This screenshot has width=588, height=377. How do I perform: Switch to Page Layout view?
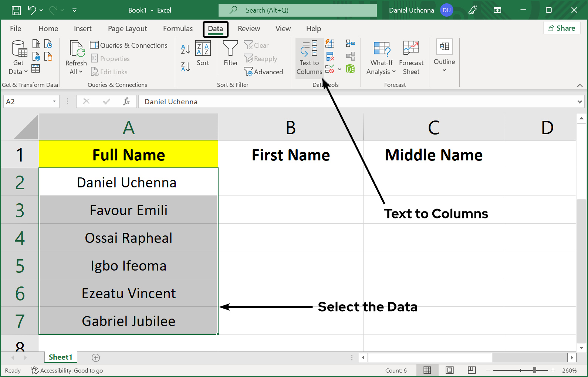click(449, 370)
